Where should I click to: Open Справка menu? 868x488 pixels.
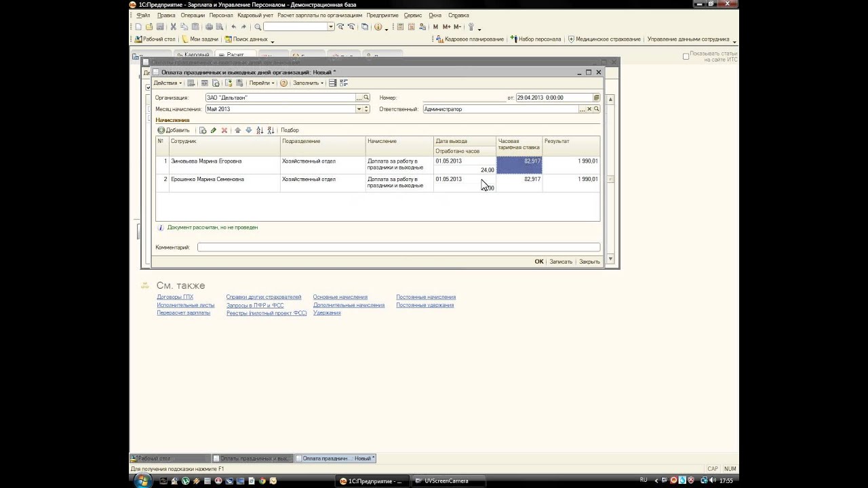pos(458,15)
